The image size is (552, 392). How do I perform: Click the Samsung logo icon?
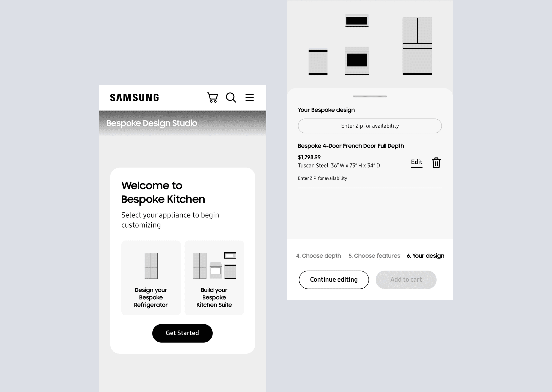tap(135, 97)
